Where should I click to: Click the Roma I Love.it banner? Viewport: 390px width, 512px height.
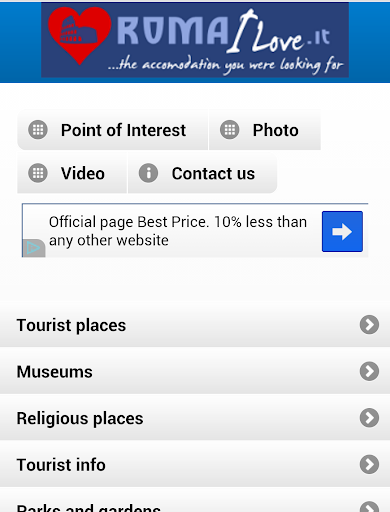195,40
